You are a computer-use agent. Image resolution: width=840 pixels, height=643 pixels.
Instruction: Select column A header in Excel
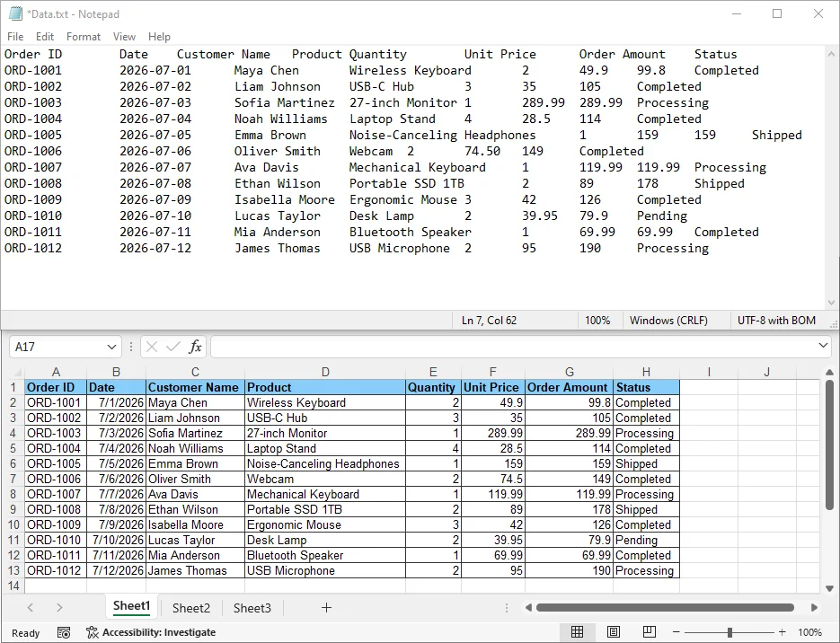point(56,372)
